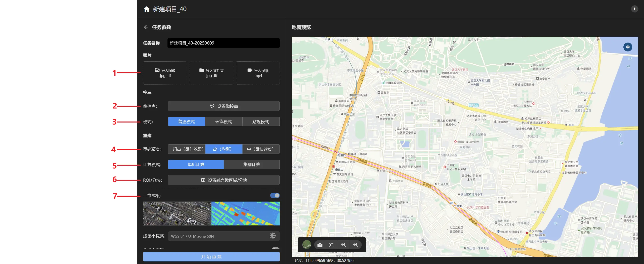Click 设置感兴趣区域/分块 button

click(x=224, y=180)
